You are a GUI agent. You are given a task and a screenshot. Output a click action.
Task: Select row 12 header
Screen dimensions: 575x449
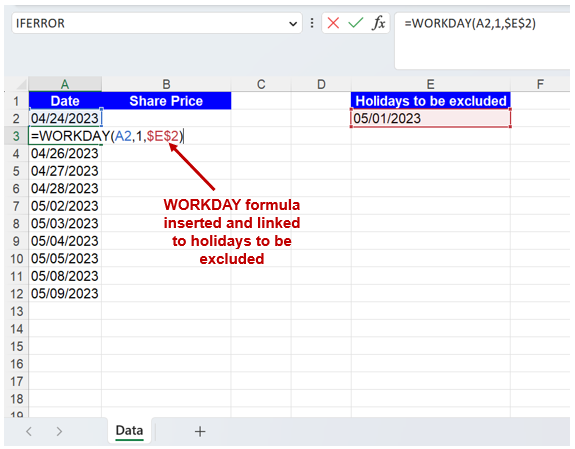tap(16, 294)
